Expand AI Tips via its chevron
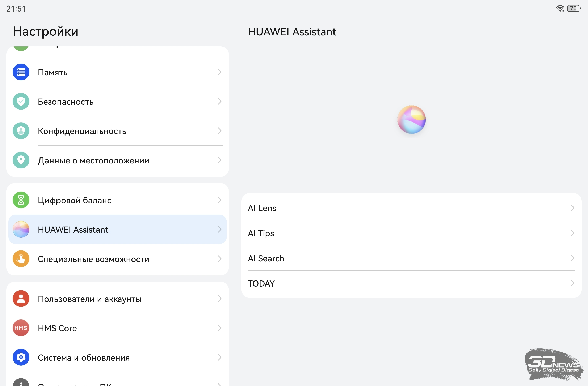The width and height of the screenshot is (588, 386). (x=572, y=233)
